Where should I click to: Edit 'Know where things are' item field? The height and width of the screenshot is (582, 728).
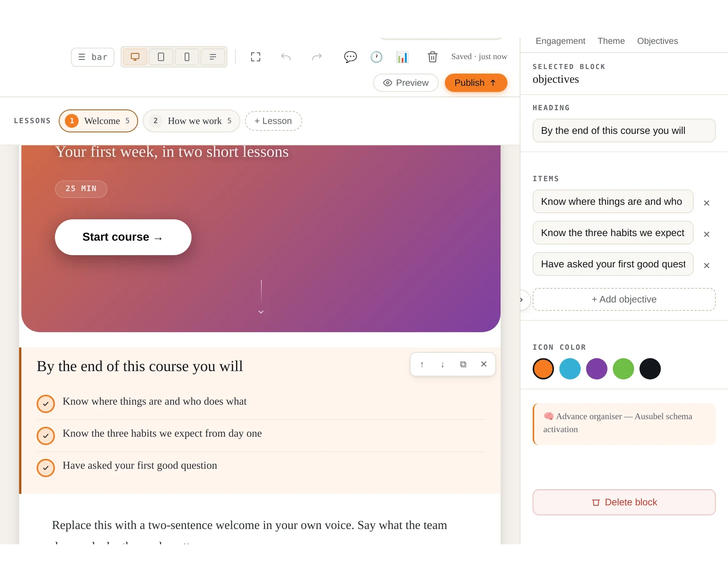(x=613, y=201)
